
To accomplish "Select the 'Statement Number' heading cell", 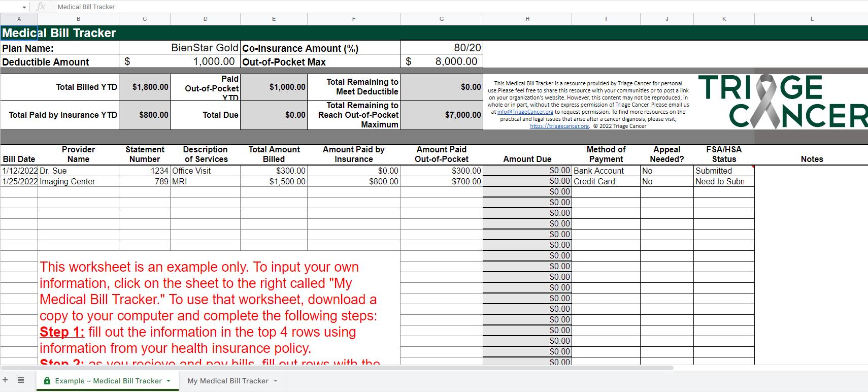I will (x=145, y=155).
